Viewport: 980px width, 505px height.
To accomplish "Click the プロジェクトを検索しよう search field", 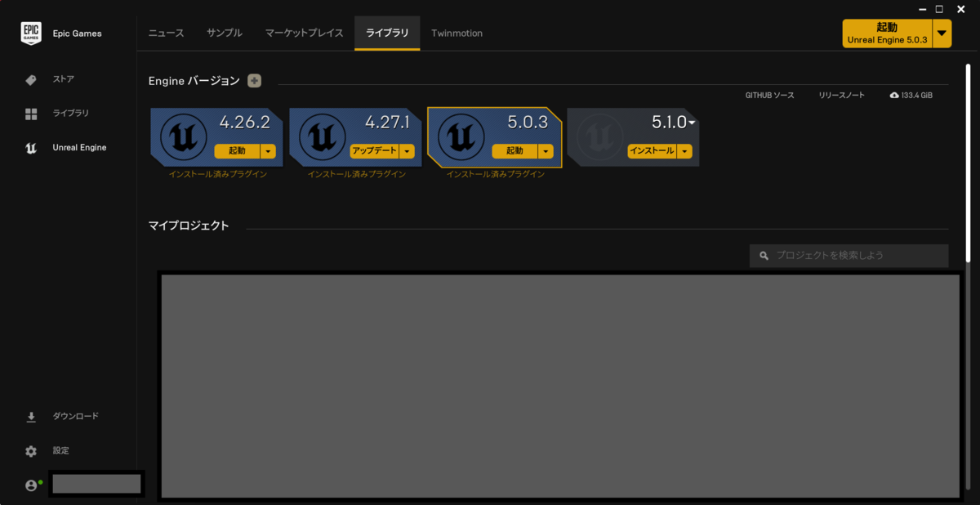I will [849, 256].
